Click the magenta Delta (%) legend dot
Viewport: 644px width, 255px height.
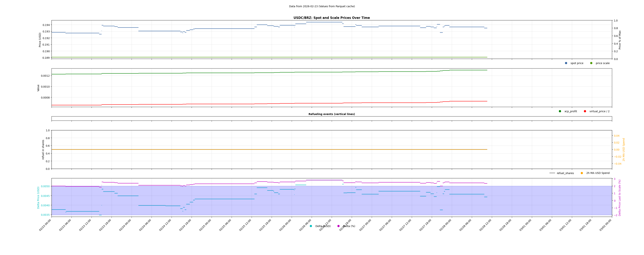point(339,226)
